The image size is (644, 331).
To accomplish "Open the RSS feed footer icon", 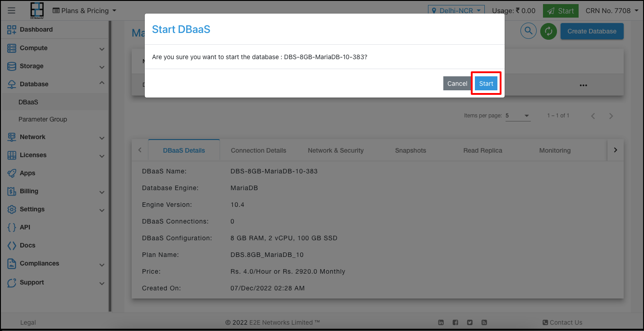I will click(x=484, y=322).
